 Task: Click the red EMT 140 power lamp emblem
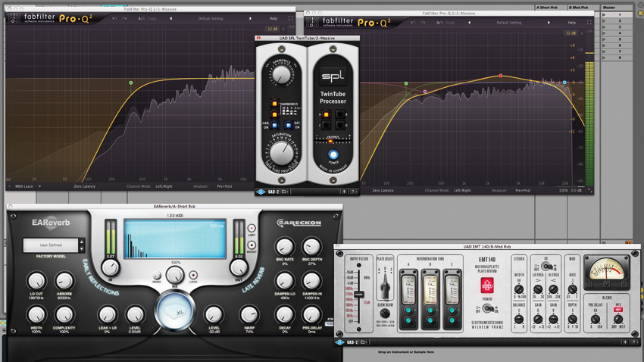point(487,285)
